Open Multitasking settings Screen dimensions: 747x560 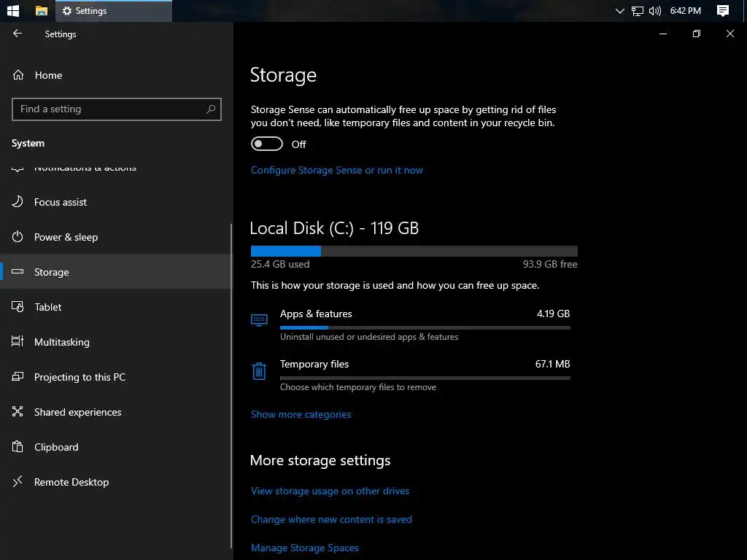(x=116, y=342)
